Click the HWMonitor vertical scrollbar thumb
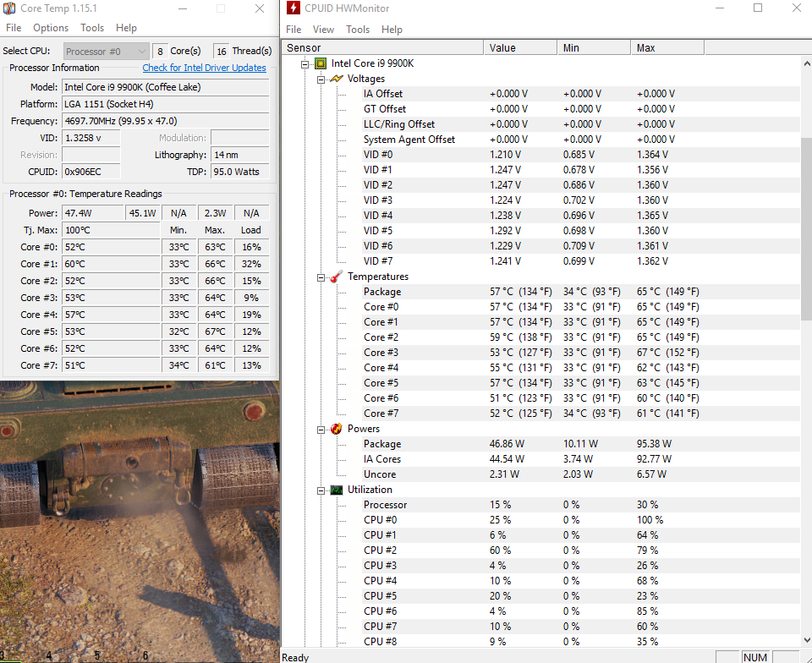This screenshot has height=663, width=812. click(806, 229)
